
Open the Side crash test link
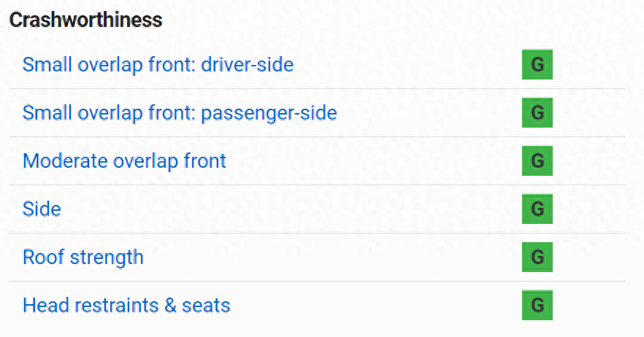tap(42, 209)
